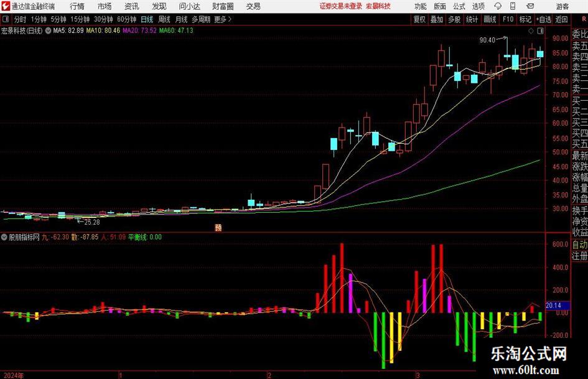Open the F10 company info button
Viewport: 588px width, 379px height.
[508, 19]
